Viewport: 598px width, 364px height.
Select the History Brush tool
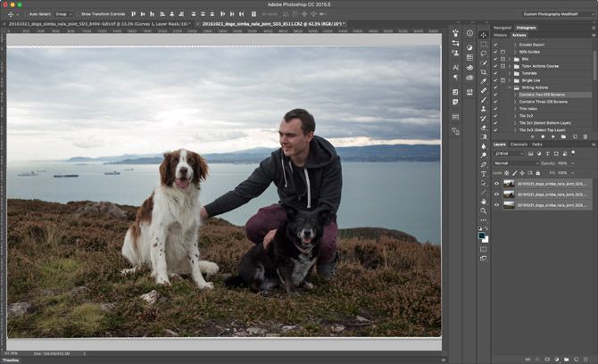pyautogui.click(x=483, y=118)
